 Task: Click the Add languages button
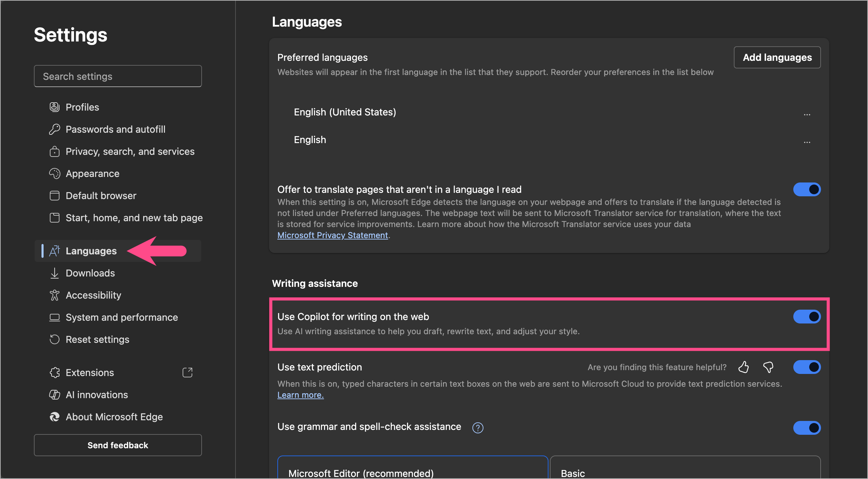[777, 57]
